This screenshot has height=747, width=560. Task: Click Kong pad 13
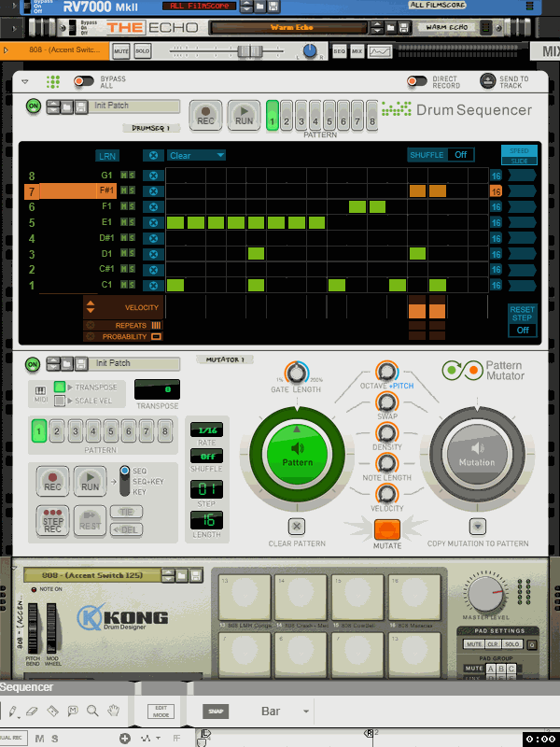[245, 597]
